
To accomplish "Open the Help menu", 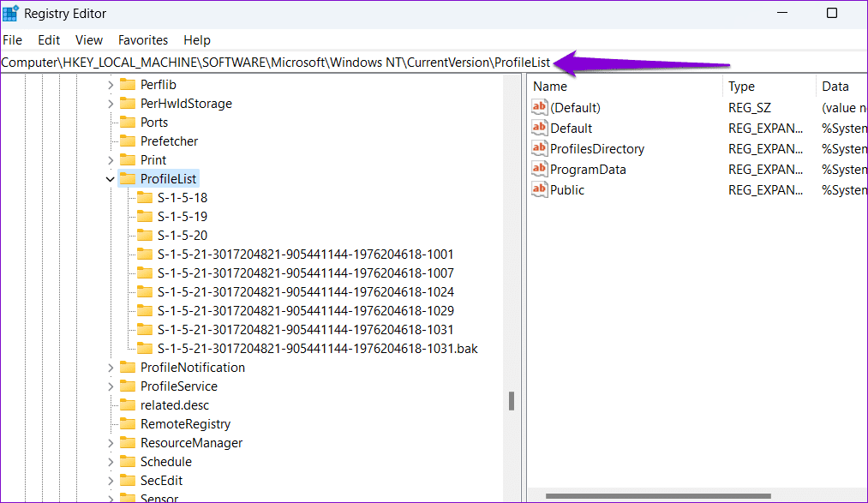I will [x=197, y=39].
